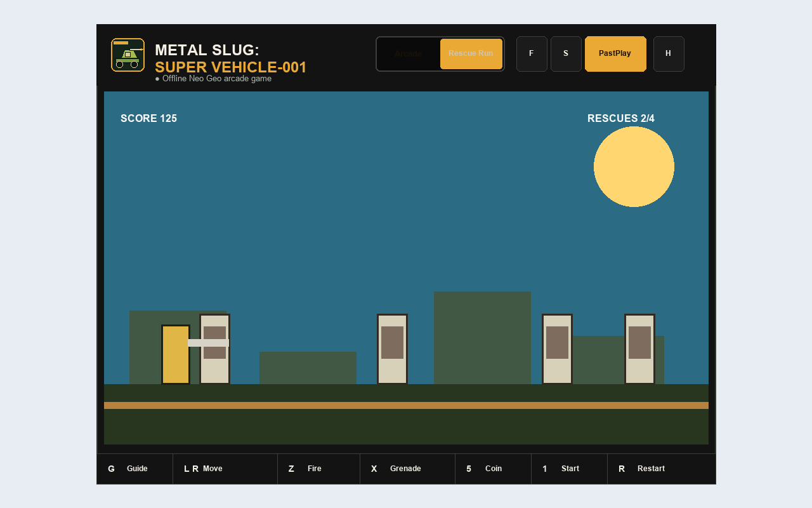Click the L R Move control
Viewport: 812px width, 508px height.
225,469
